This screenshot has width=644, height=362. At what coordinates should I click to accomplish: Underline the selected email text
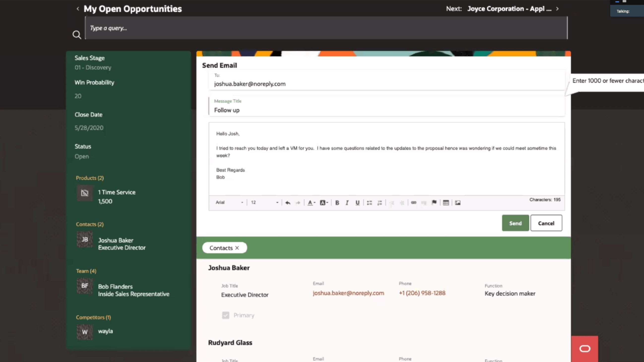pos(357,203)
